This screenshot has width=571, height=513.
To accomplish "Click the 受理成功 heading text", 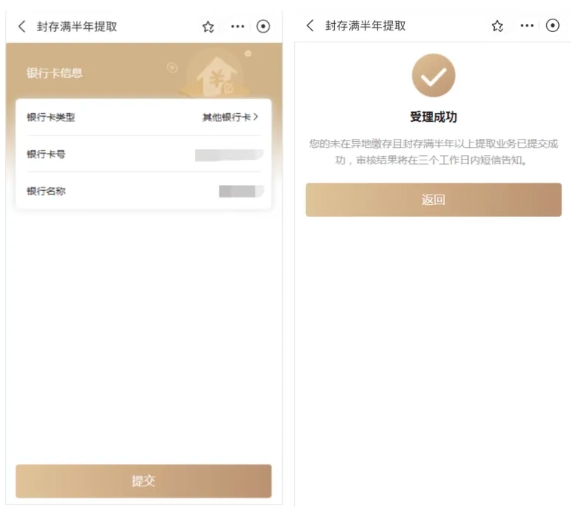I will 433,117.
